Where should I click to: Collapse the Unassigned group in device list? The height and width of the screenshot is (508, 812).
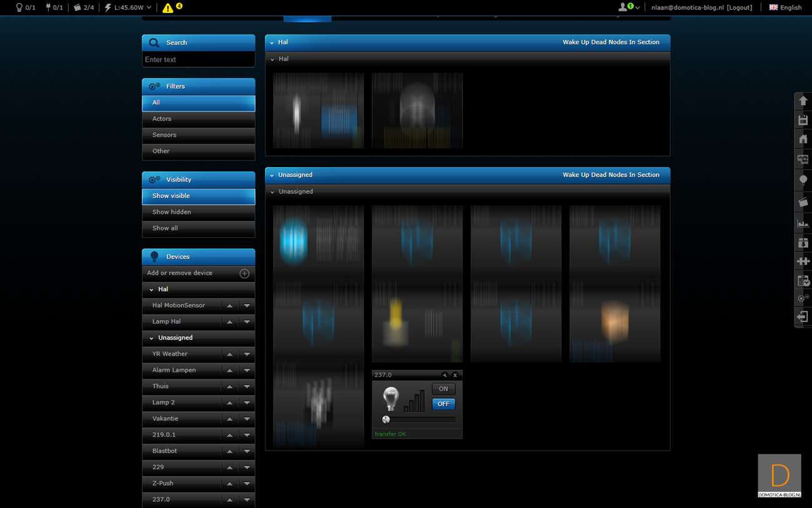(152, 338)
